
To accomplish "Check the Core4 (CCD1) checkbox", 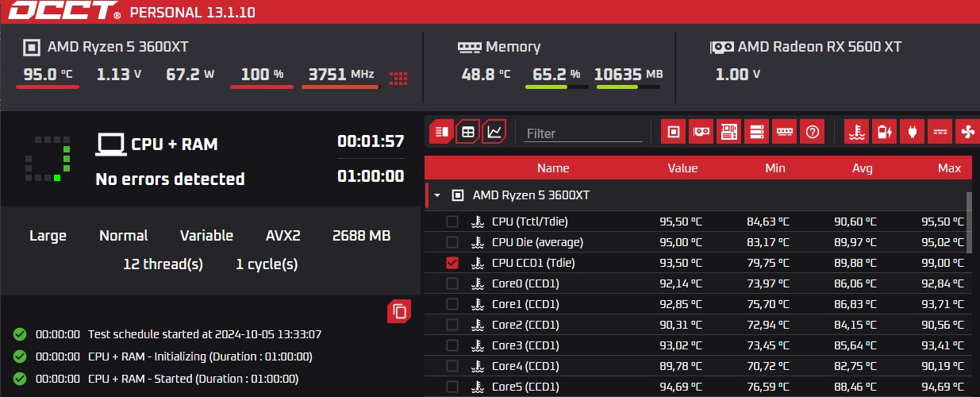I will pos(452,366).
